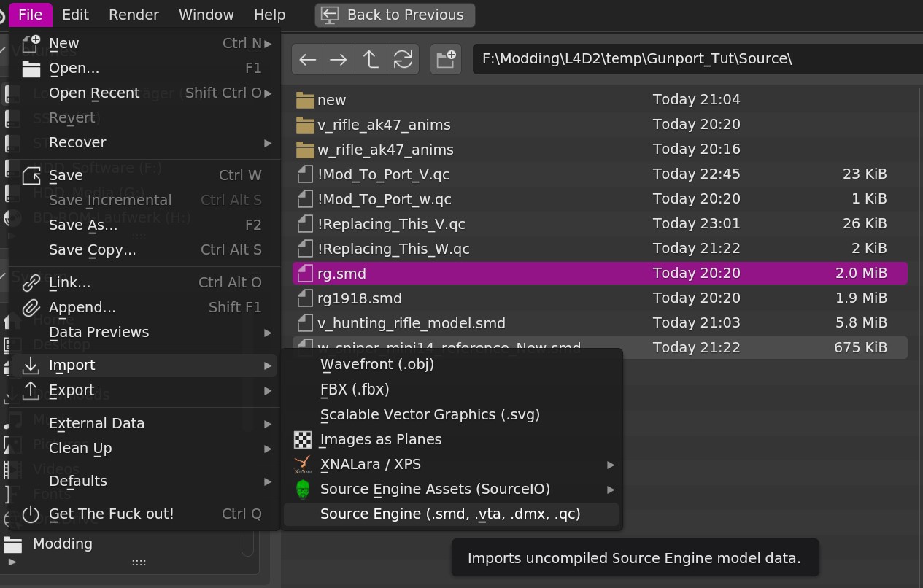
Task: Click the forward navigation arrow icon
Action: pos(339,59)
